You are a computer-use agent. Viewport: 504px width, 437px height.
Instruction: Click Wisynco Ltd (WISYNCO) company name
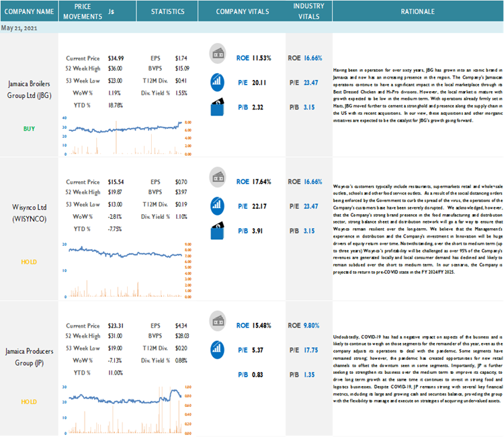(30, 213)
